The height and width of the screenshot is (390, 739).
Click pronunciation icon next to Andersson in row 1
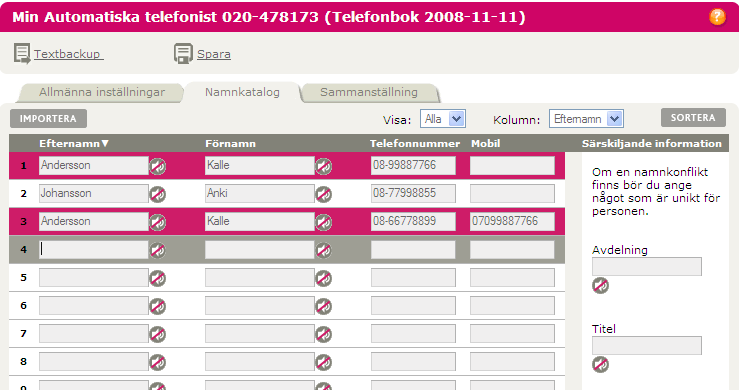point(157,166)
